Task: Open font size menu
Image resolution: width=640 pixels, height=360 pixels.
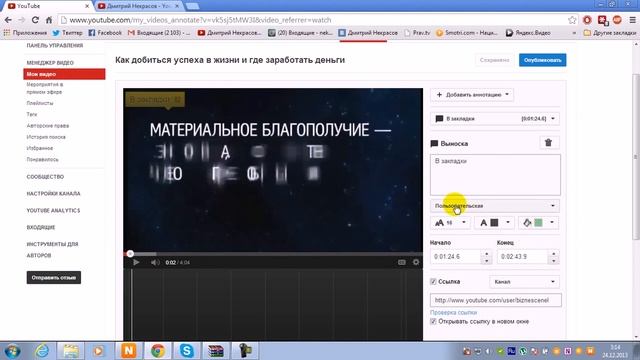Action: tap(450, 223)
